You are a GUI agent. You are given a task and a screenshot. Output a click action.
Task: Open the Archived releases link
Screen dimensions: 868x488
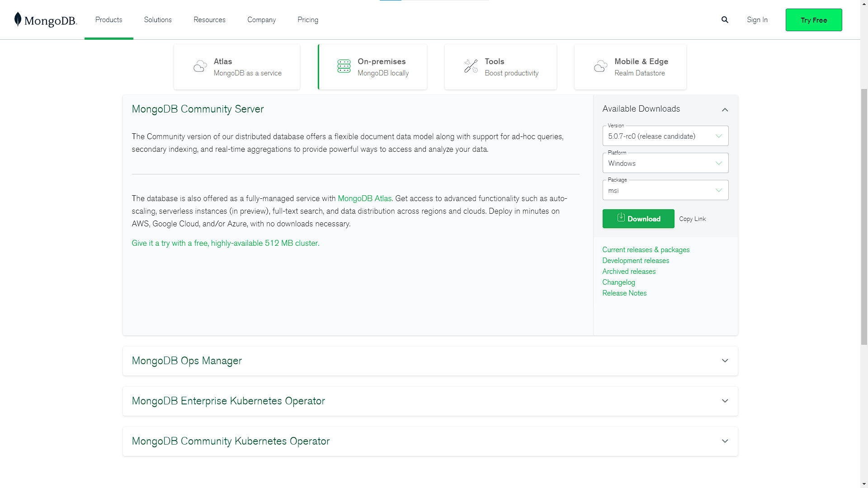coord(628,272)
